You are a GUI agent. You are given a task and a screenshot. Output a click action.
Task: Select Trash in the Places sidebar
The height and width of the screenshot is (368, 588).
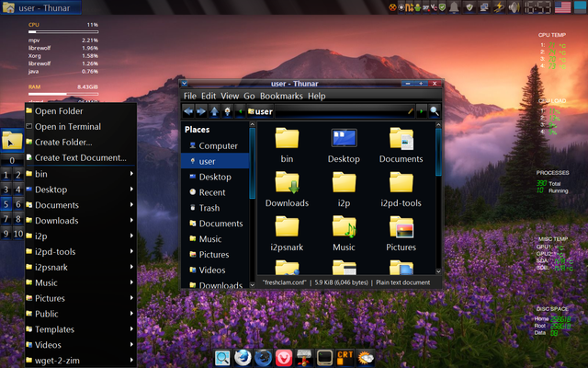(x=209, y=208)
